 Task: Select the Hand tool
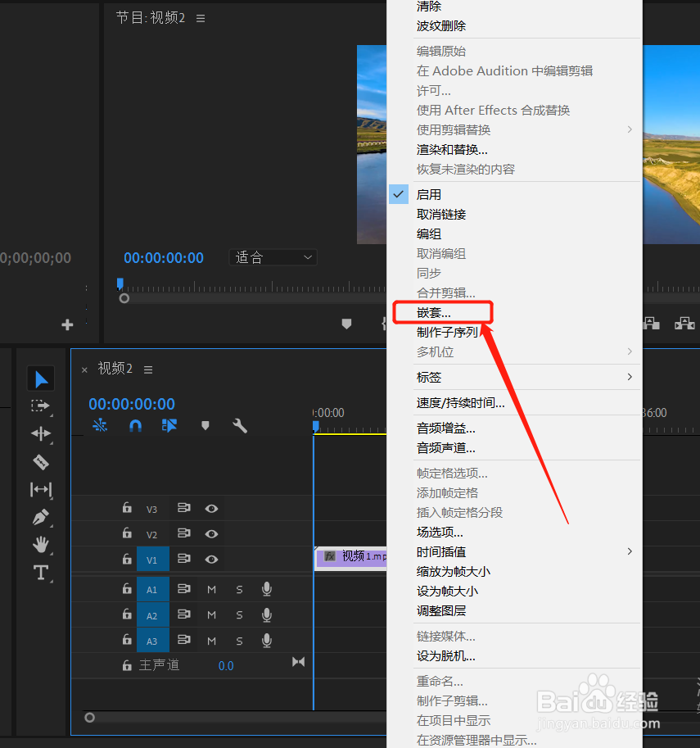pyautogui.click(x=41, y=544)
